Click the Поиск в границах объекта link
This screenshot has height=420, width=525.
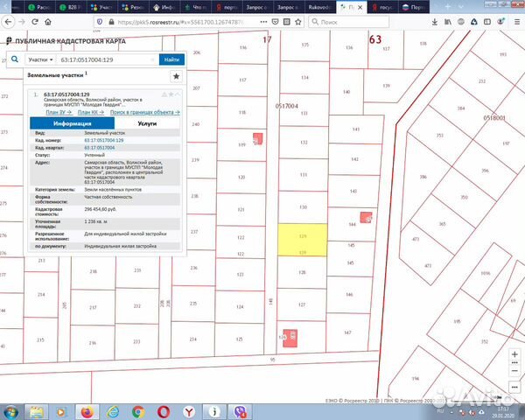(x=146, y=112)
